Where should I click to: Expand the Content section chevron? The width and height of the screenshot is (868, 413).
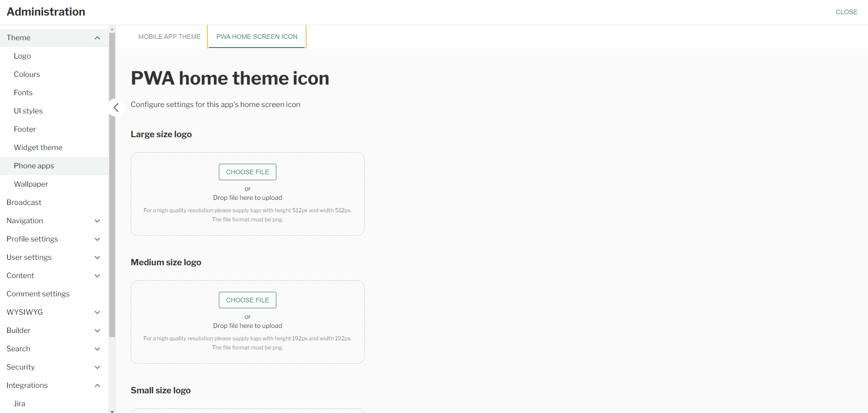(97, 276)
